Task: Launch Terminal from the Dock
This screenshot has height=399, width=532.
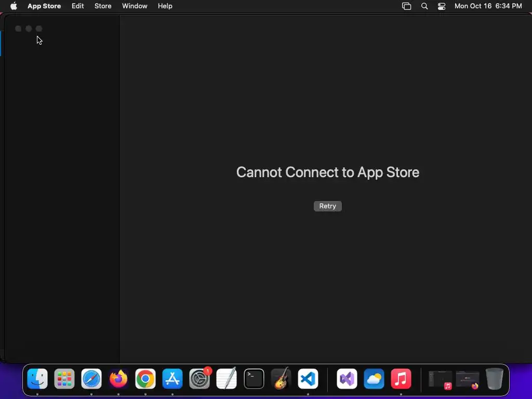Action: (x=254, y=379)
